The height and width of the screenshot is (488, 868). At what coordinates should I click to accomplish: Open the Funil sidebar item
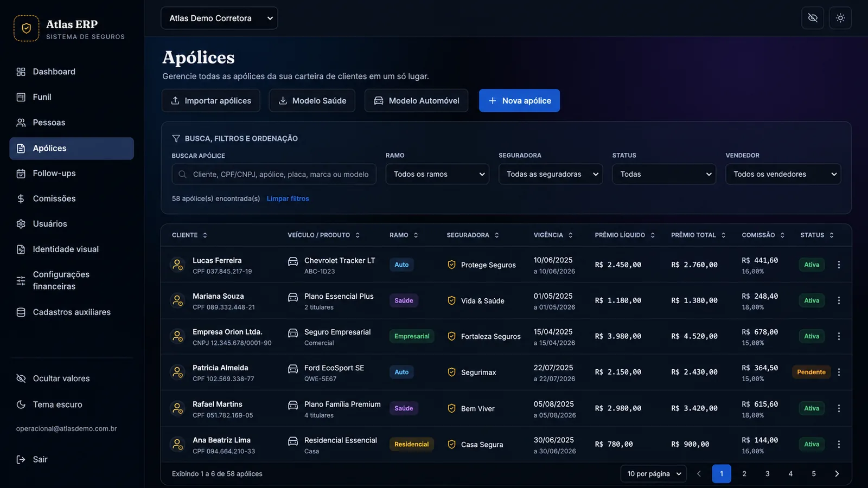pyautogui.click(x=72, y=97)
